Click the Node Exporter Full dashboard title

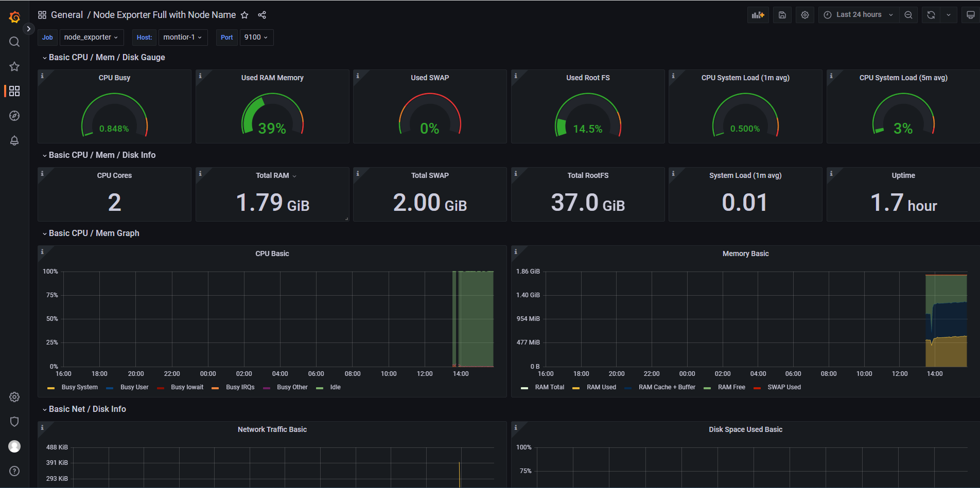[165, 15]
